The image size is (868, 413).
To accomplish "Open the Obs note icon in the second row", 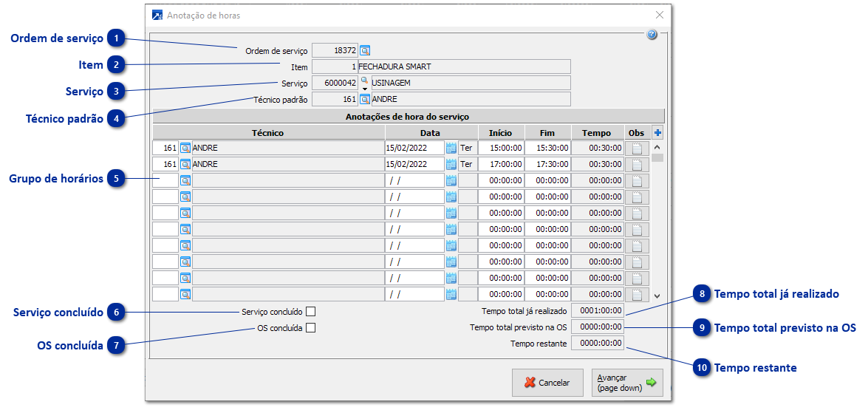I will pyautogui.click(x=636, y=164).
